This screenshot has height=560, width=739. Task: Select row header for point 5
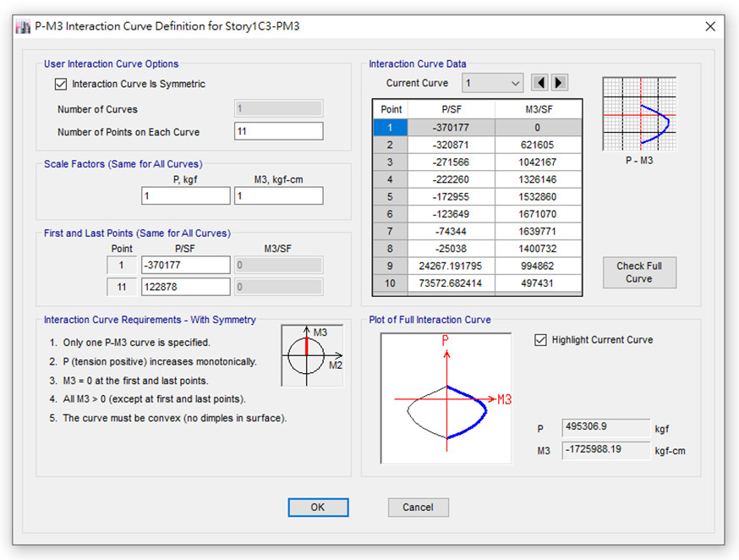click(391, 196)
